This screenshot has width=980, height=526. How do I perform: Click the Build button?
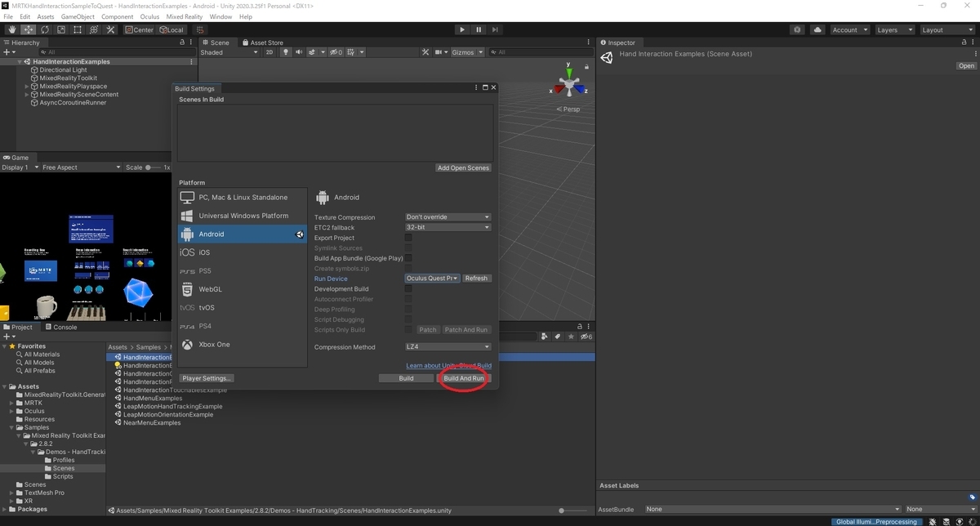pos(406,378)
